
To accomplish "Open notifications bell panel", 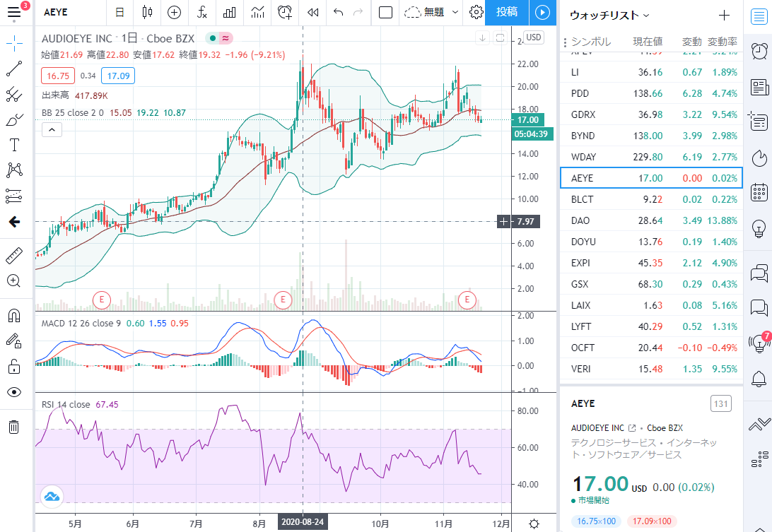I will (759, 379).
